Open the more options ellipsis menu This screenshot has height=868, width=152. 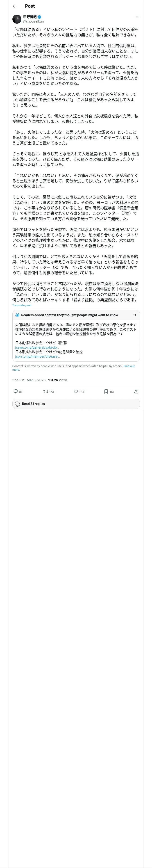tap(137, 17)
